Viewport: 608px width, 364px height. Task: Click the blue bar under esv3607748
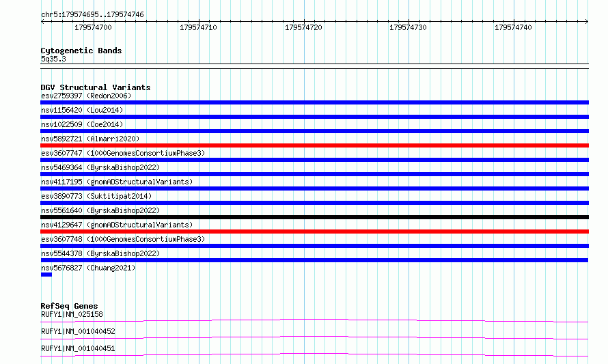click(314, 246)
